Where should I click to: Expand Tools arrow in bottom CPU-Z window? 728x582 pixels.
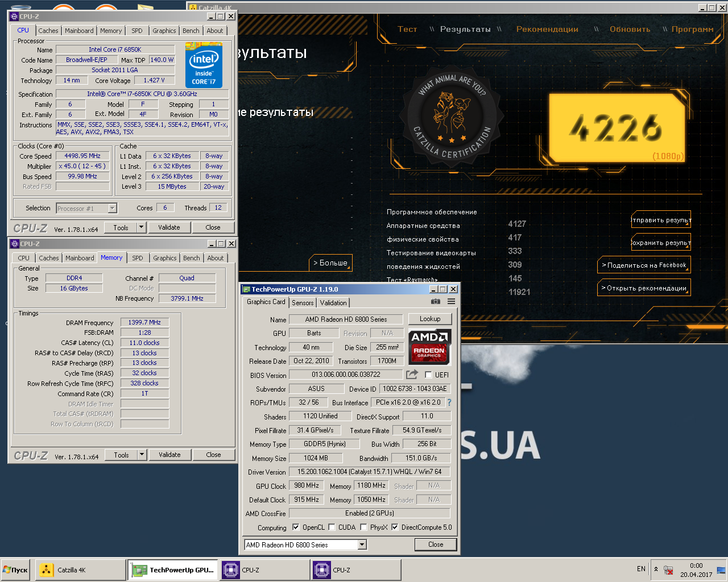tap(142, 455)
